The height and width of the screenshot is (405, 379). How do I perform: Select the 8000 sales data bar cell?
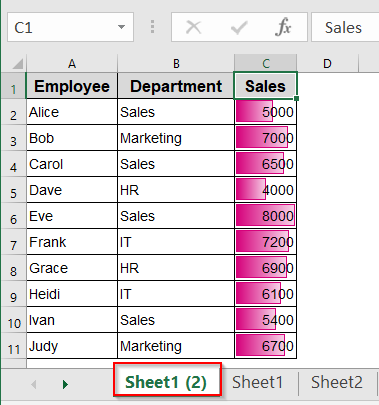(265, 216)
